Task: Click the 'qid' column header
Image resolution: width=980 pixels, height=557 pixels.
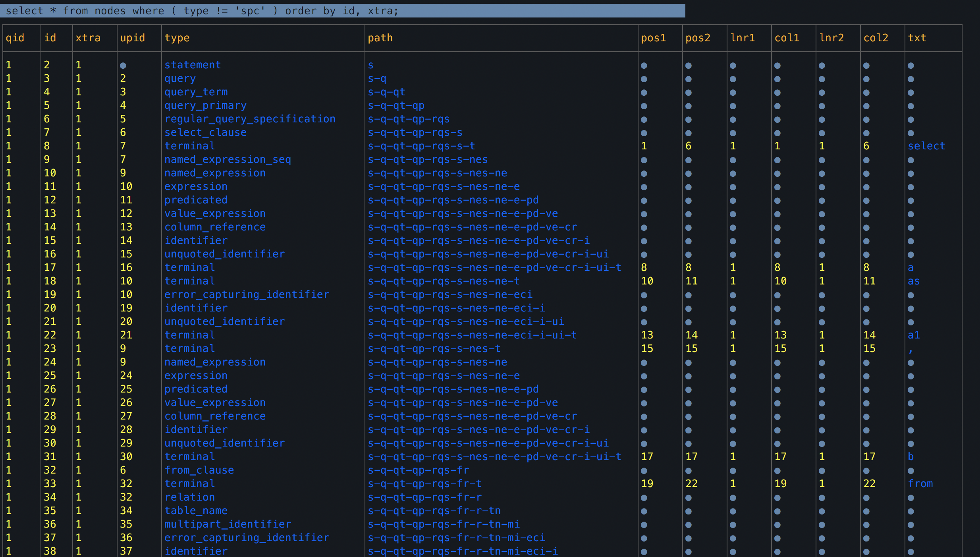Action: tap(15, 38)
